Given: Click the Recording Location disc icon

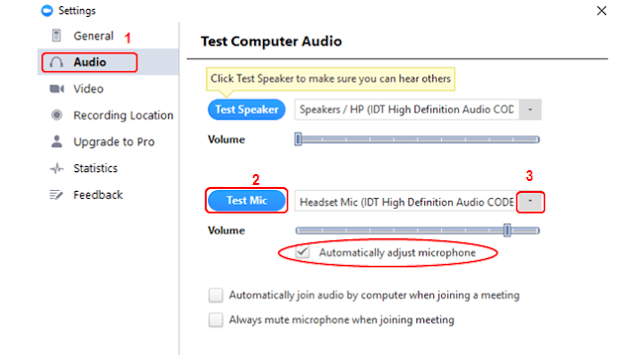Looking at the screenshot, I should [x=57, y=115].
